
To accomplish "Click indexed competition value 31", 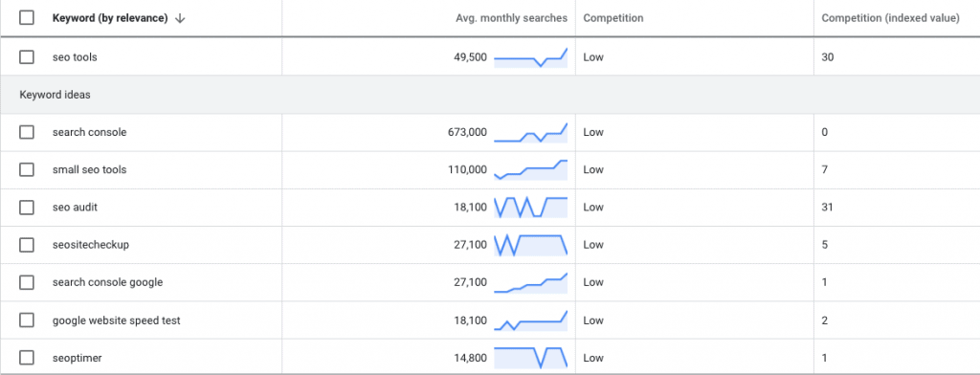I will click(827, 208).
